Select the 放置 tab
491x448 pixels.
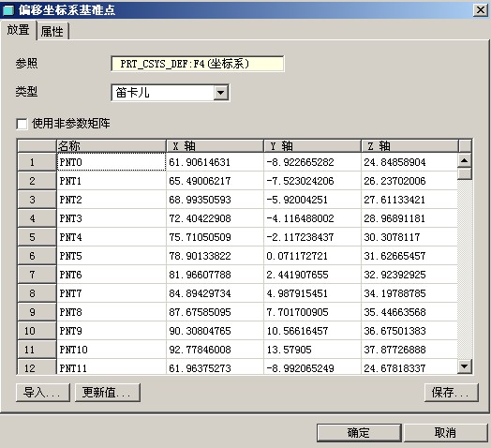click(18, 30)
